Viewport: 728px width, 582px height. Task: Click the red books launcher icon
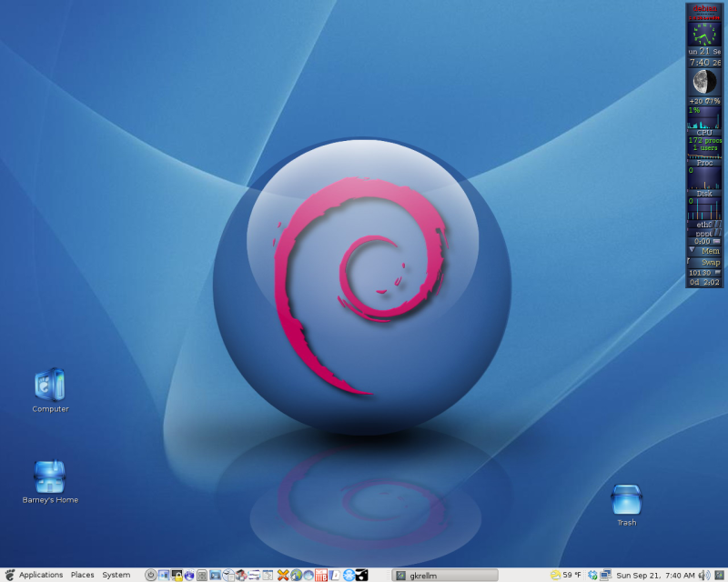click(x=321, y=576)
